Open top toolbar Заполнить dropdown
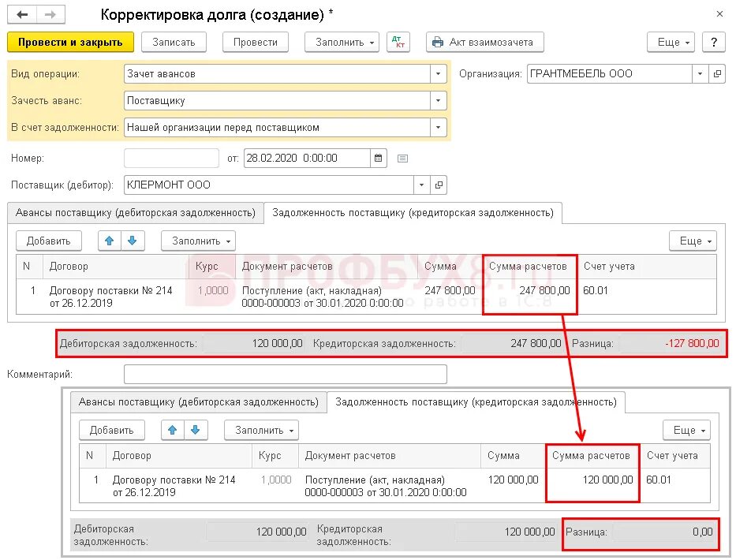736x560 pixels. (x=342, y=43)
